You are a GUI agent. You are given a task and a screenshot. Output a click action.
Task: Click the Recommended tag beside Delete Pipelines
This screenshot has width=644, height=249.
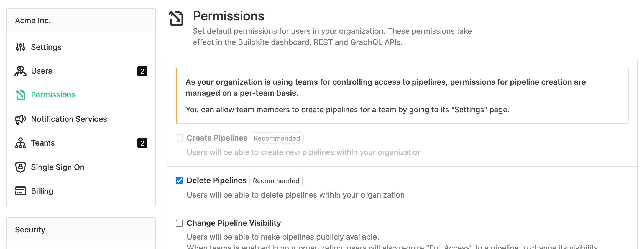coord(276,181)
